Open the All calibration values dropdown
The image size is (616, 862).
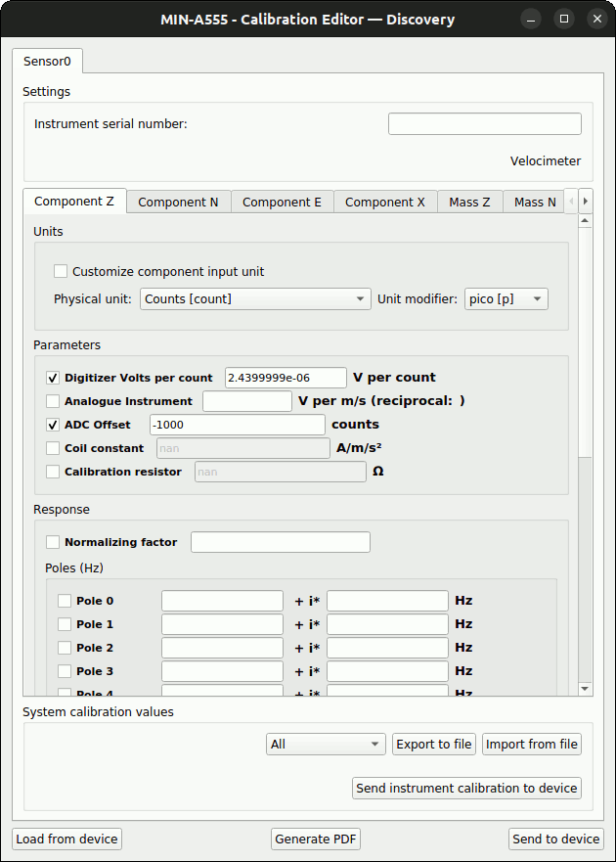coord(326,745)
